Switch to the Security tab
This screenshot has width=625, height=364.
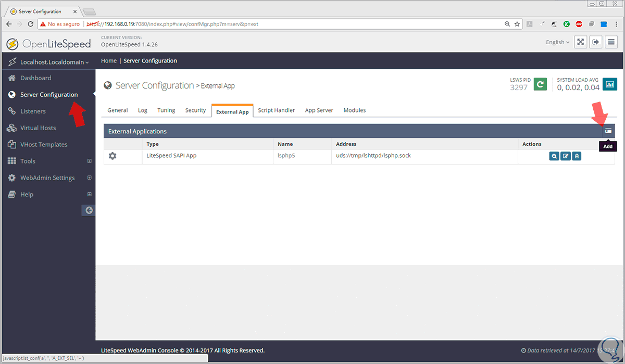click(x=196, y=110)
